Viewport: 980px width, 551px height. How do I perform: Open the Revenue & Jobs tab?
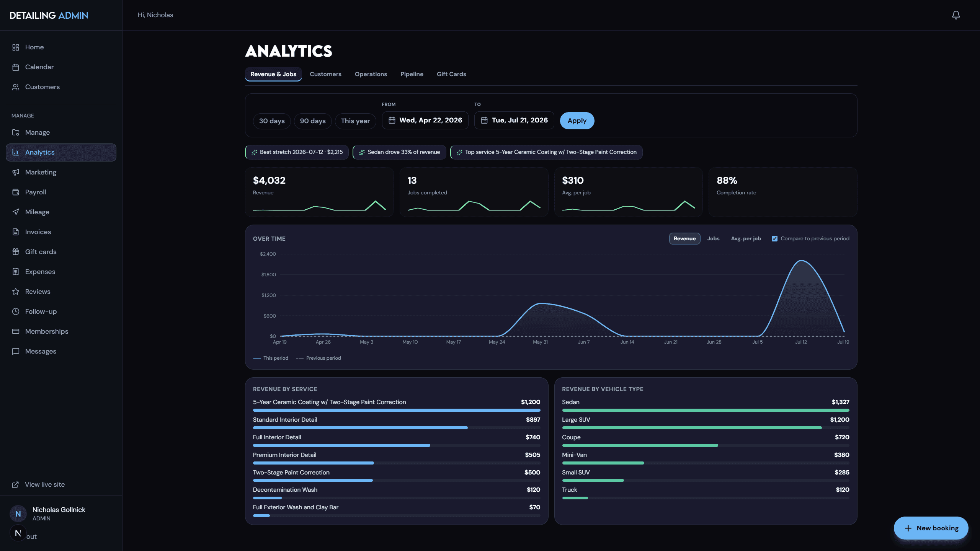pyautogui.click(x=273, y=74)
